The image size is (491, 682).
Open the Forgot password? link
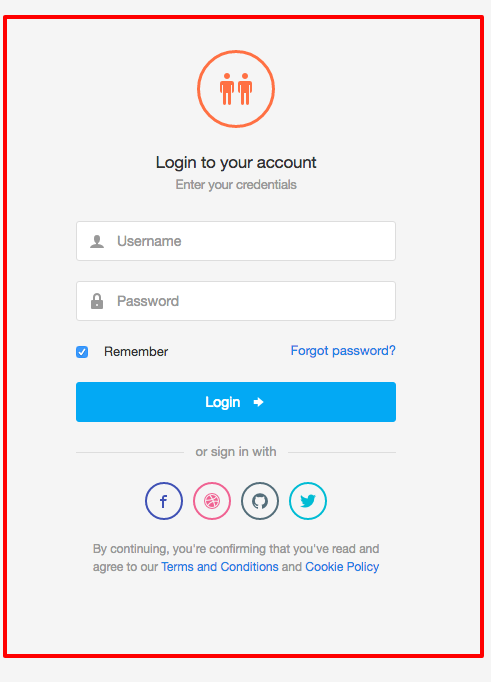343,351
